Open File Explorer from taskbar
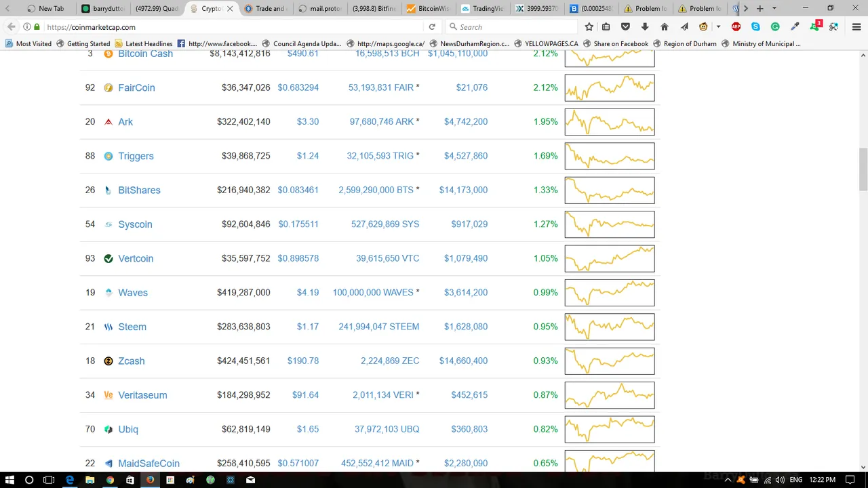 pos(90,480)
